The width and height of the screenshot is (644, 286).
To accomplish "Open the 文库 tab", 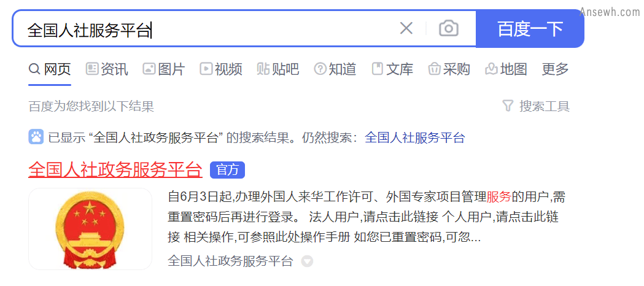I will coord(392,69).
